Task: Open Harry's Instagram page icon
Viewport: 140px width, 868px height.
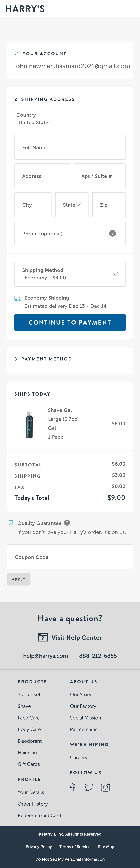Action: pos(105,787)
